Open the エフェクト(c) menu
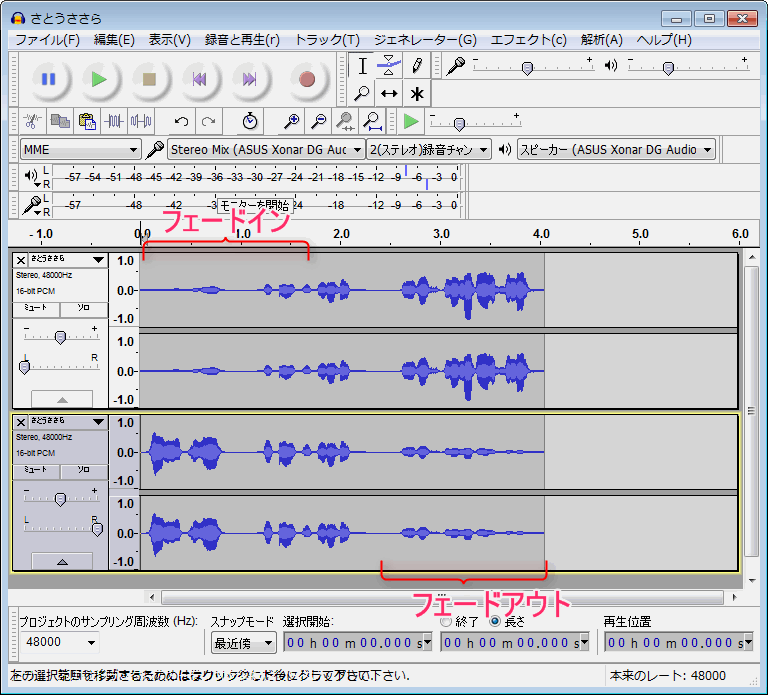 [528, 40]
